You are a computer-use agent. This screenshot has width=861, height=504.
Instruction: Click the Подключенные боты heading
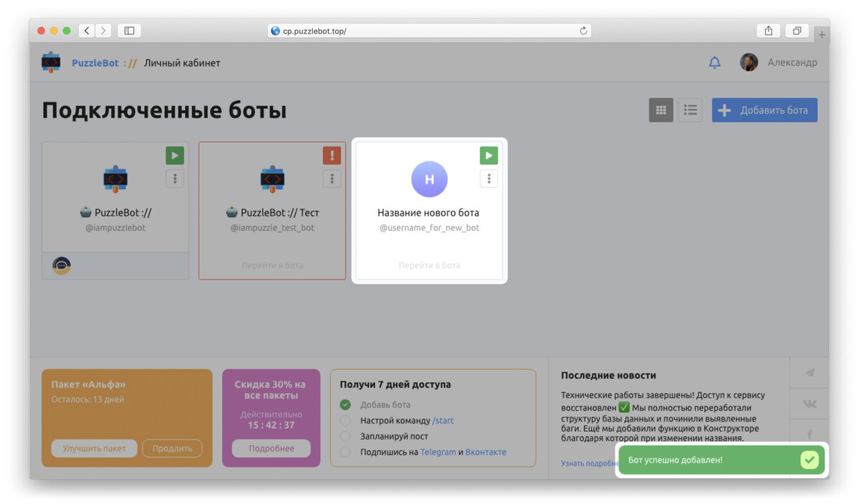(164, 110)
